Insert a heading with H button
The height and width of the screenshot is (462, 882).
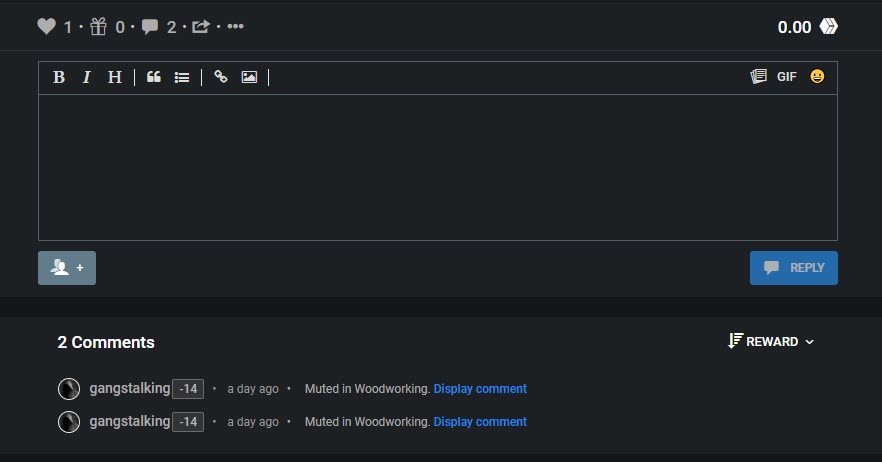coord(114,77)
